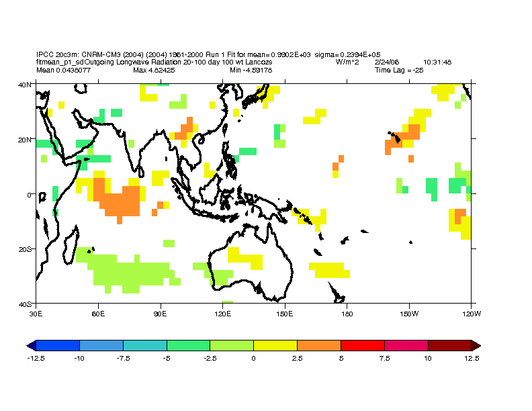Screen dimensions: 532x411
Task: Click the red 5 to 7.5 colorbar segment
Action: point(362,346)
